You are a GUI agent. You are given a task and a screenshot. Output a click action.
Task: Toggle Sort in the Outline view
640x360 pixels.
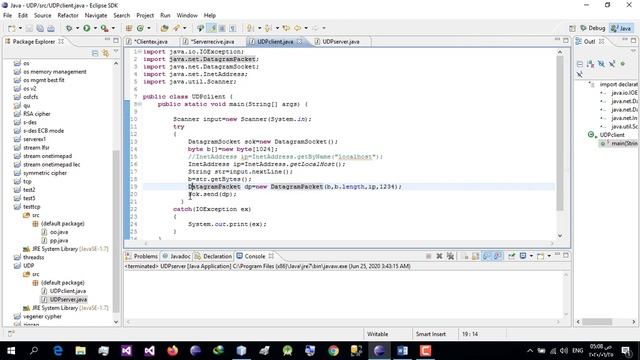590,64
